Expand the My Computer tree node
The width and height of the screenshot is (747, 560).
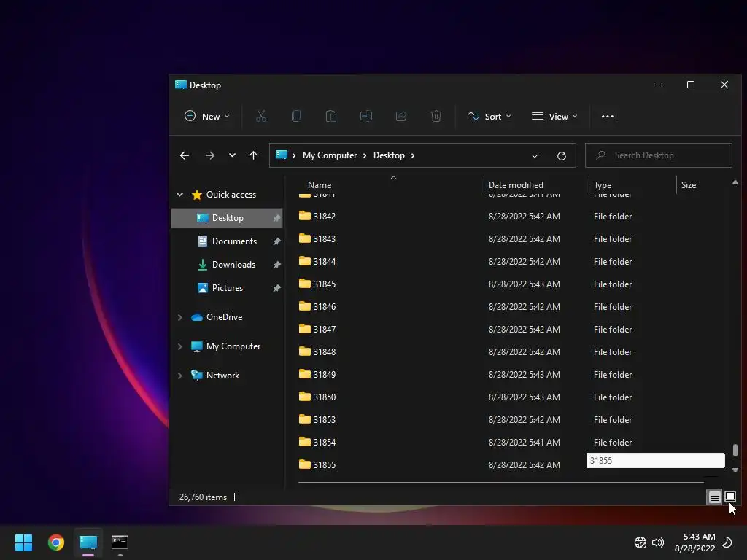[179, 346]
